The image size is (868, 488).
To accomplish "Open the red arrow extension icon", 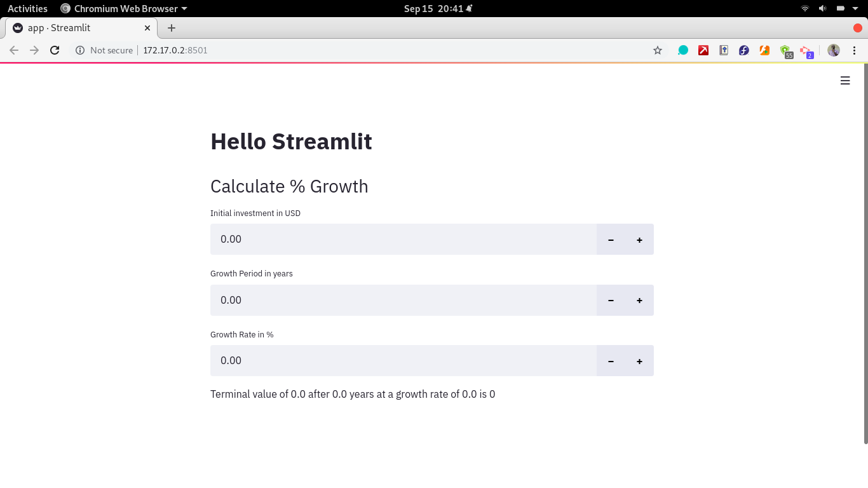I will [703, 50].
